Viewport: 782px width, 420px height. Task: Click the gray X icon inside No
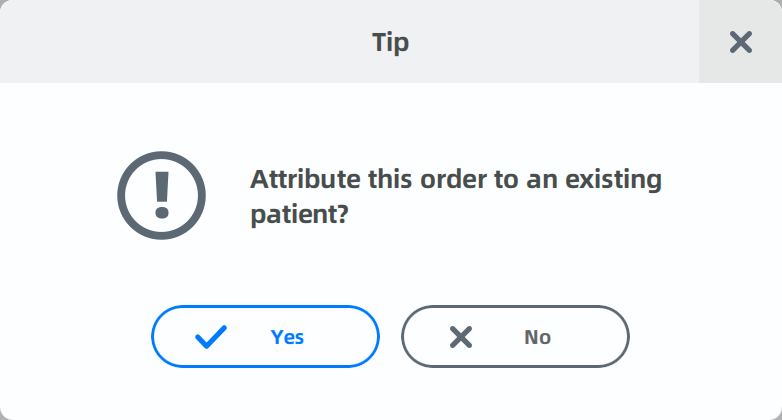pyautogui.click(x=461, y=337)
